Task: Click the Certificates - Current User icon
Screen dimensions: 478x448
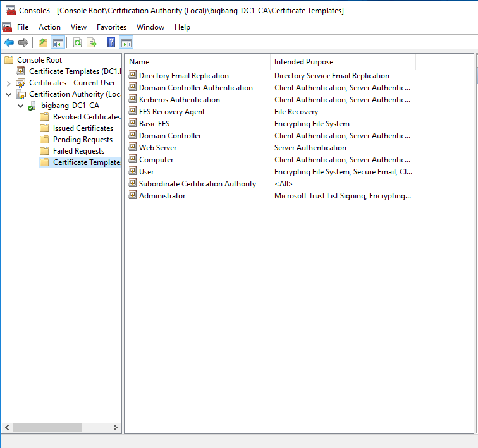Action: [21, 83]
